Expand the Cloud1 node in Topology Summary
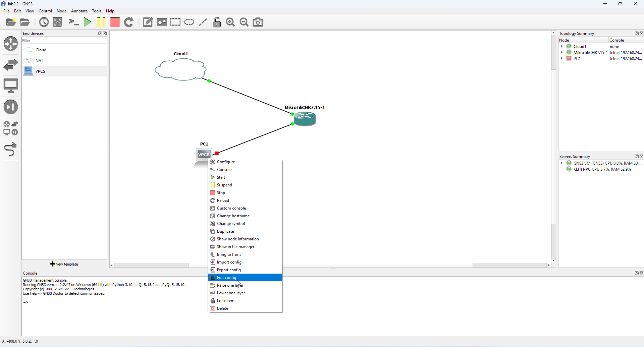Viewport: 644px width, 347px height. 562,46
